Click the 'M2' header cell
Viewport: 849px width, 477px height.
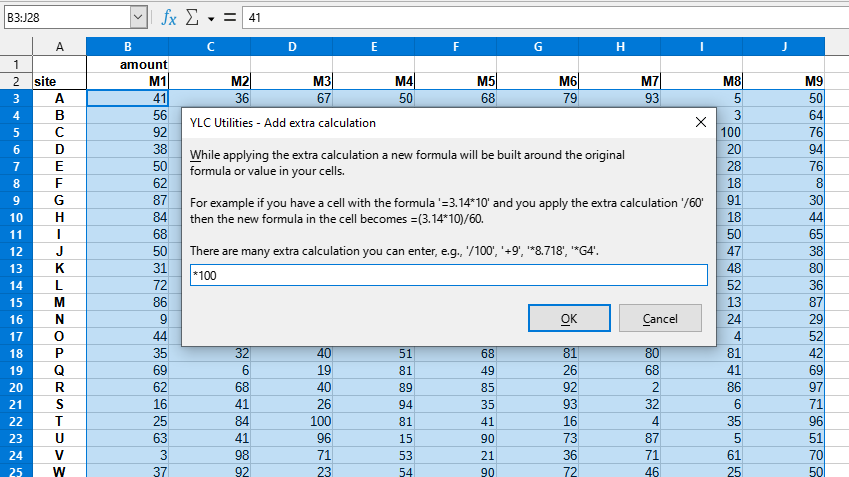(x=210, y=81)
